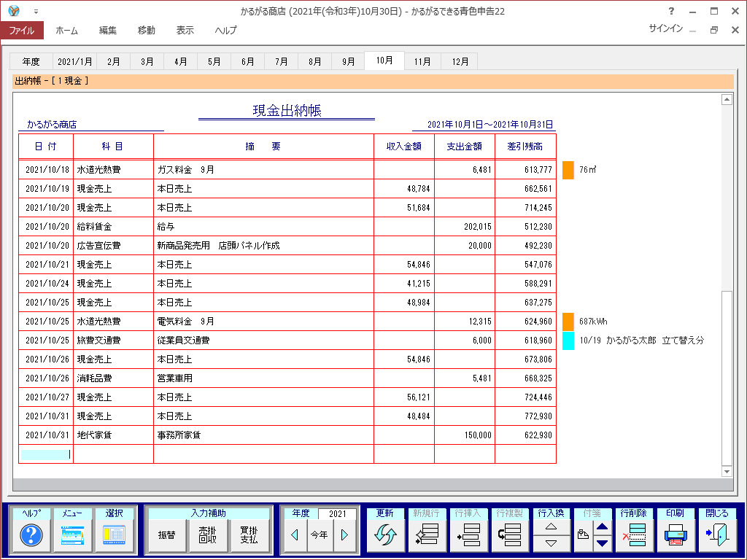Click the 行削除 delete row icon

[x=634, y=535]
